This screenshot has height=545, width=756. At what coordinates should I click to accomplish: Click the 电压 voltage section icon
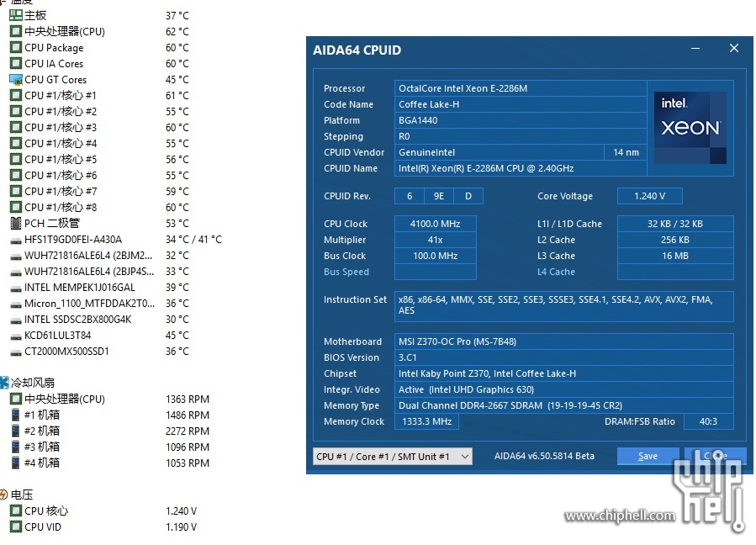click(4, 495)
